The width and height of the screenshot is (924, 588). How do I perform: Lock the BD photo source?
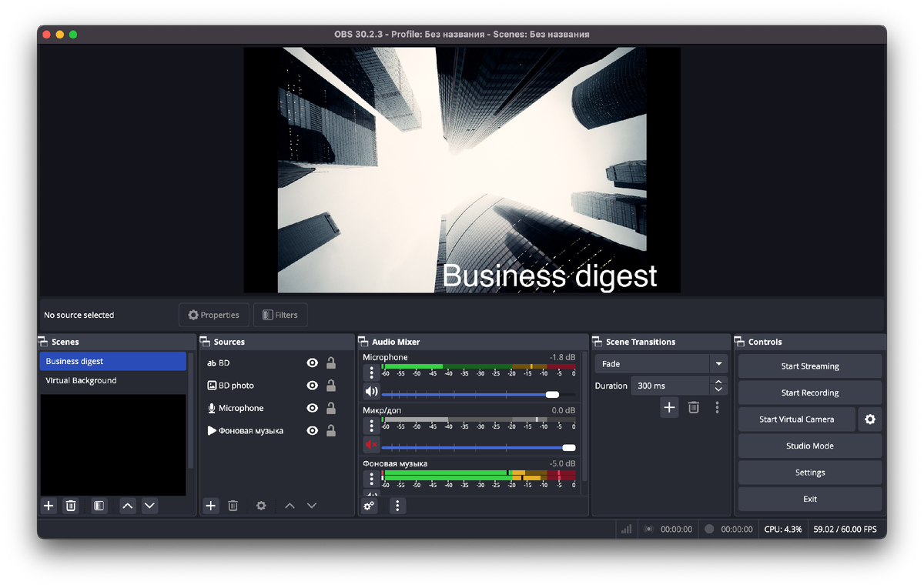[x=331, y=386]
